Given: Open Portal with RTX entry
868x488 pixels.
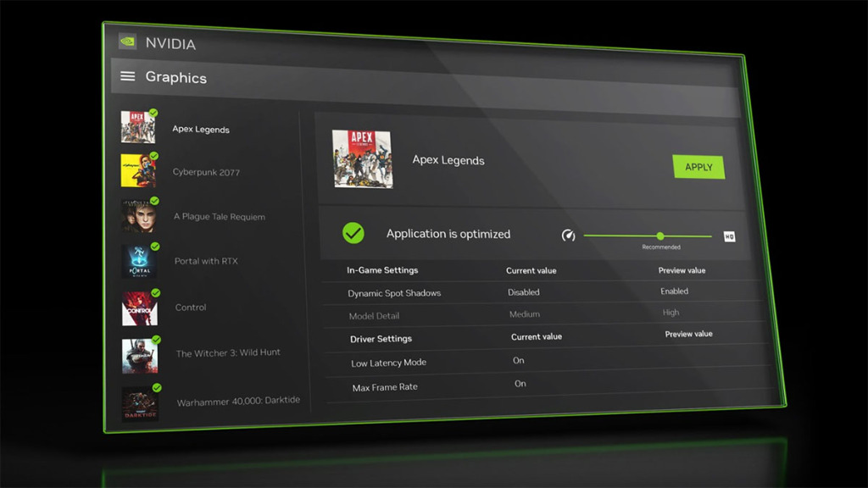Looking at the screenshot, I should (x=206, y=261).
